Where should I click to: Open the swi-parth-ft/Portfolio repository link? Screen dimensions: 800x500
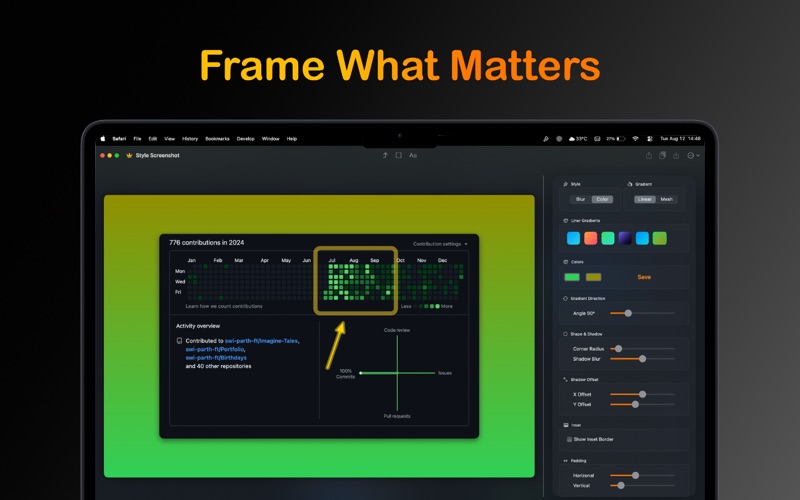[x=215, y=349]
